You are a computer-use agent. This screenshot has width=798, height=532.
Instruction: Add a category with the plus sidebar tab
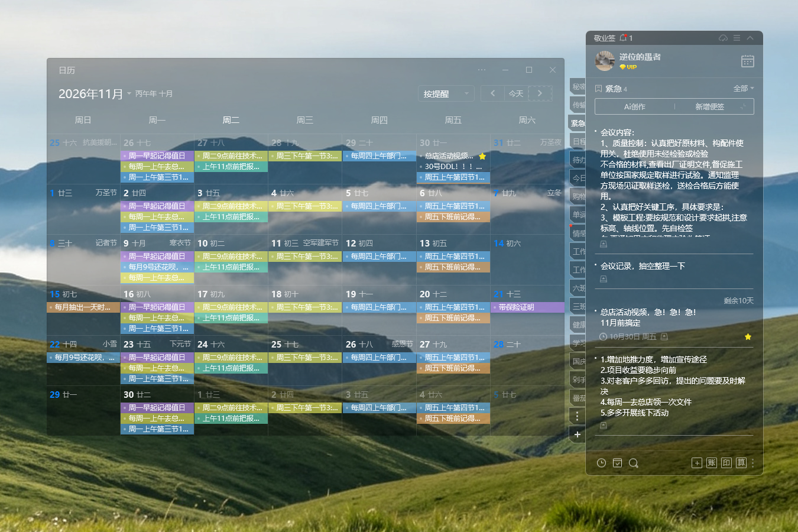pos(577,434)
